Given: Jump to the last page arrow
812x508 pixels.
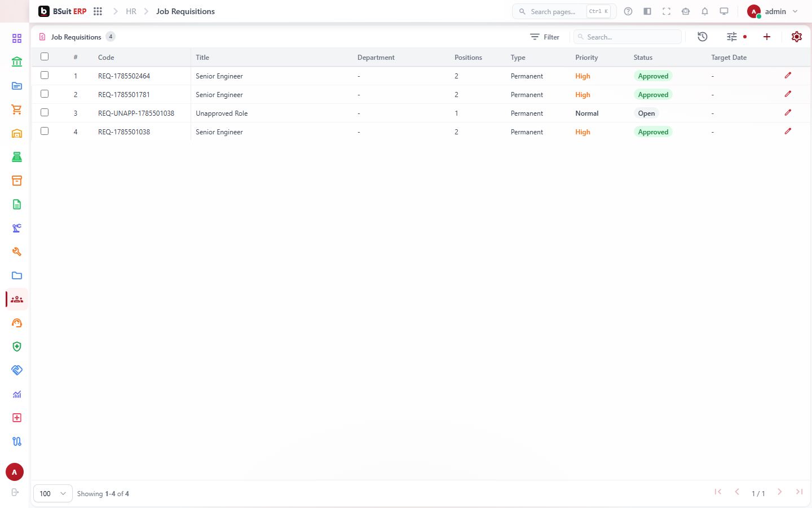Looking at the screenshot, I should (799, 492).
